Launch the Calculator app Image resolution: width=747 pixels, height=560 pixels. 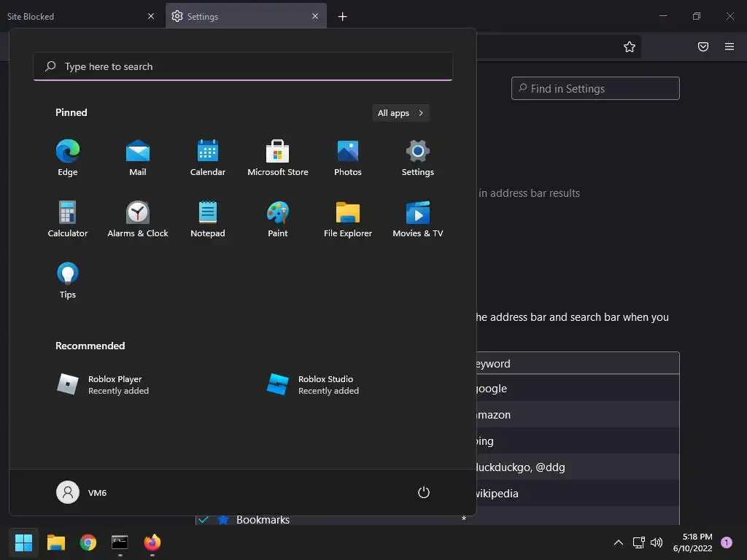[68, 219]
